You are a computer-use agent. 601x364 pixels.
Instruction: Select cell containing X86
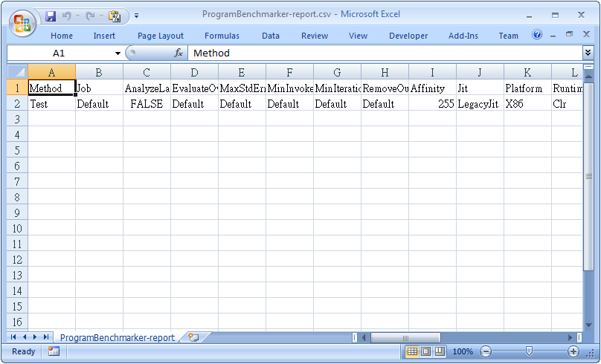coord(527,104)
